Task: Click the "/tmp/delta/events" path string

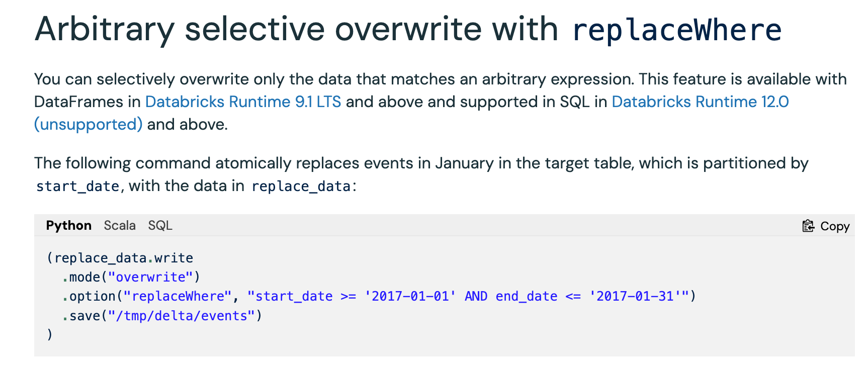Action: point(182,316)
